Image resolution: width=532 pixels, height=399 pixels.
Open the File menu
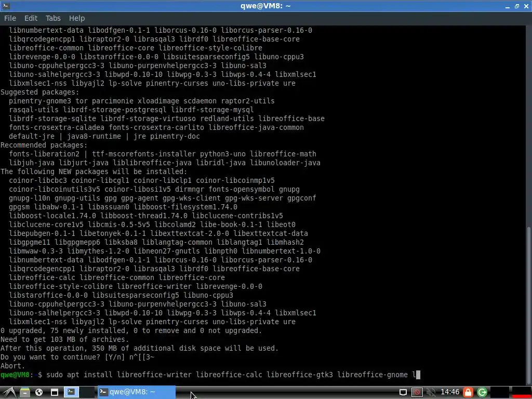coord(10,18)
